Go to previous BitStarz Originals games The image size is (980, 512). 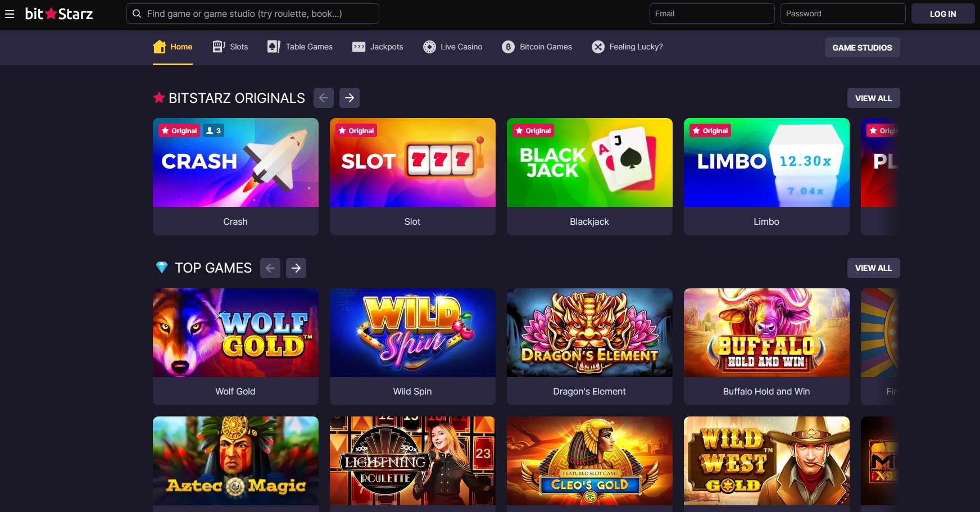324,98
